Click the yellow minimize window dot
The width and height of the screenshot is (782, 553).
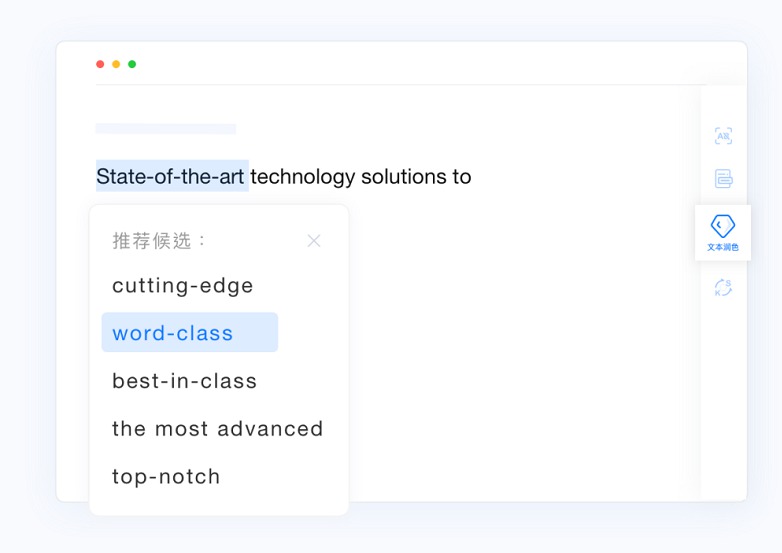coord(116,64)
